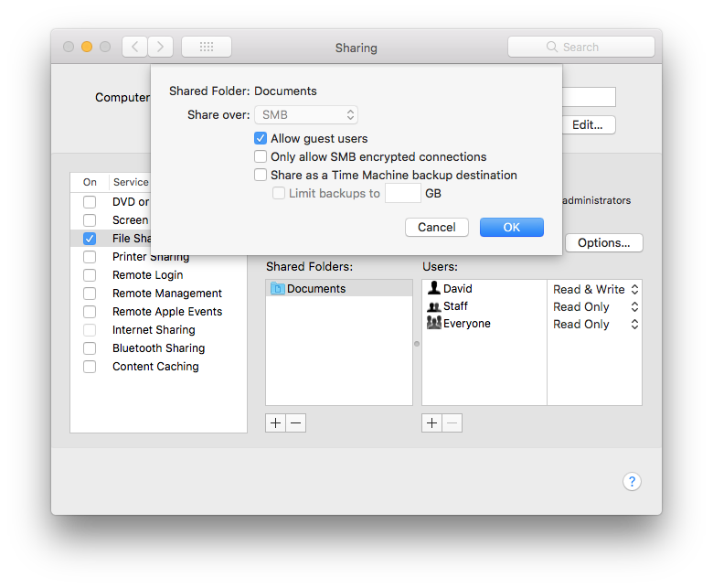The width and height of the screenshot is (713, 588).
Task: Click the dimmed remove-user minus button
Action: (x=452, y=422)
